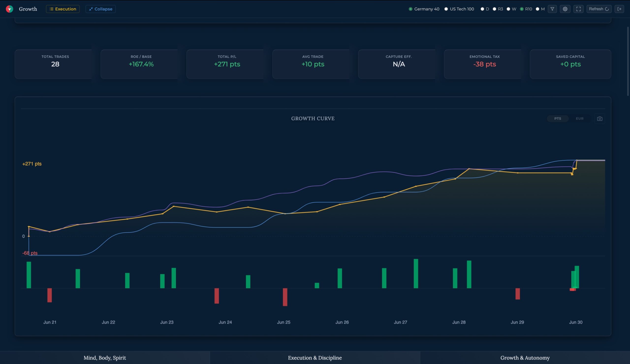Screen dimensions: 630x364
Task: Click the first green bar before Jun 21
Action: (x=29, y=275)
